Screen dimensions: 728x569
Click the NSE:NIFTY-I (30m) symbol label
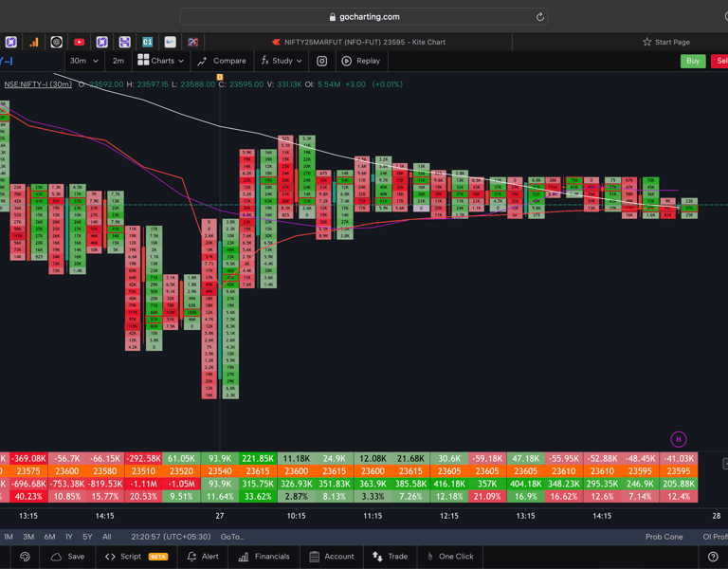(x=38, y=84)
